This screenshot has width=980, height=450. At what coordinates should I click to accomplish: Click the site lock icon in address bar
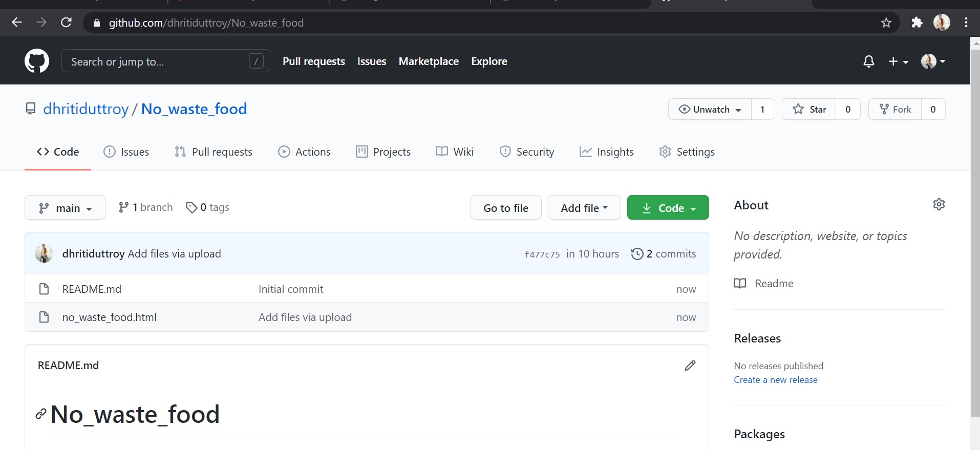tap(96, 23)
